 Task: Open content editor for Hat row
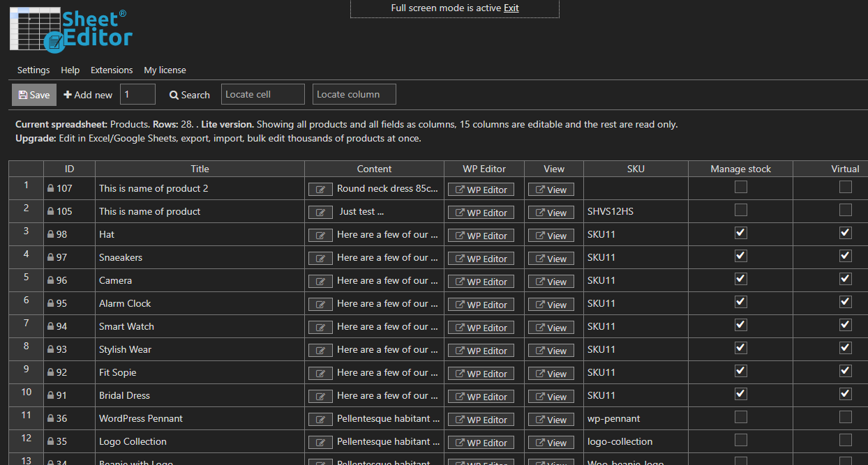(320, 236)
